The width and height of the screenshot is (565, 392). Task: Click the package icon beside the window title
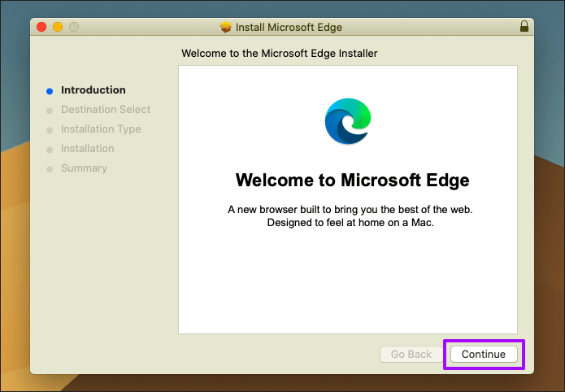point(226,27)
